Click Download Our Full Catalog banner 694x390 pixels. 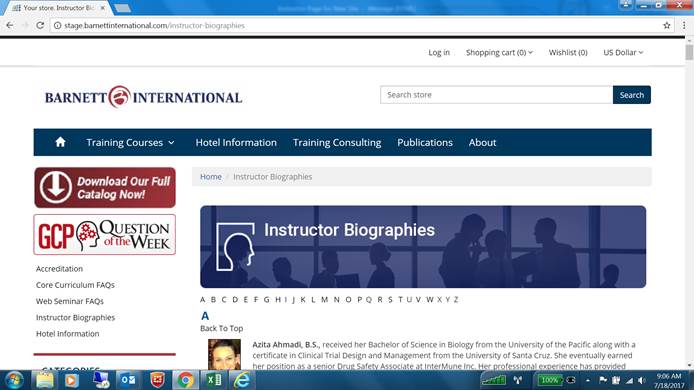[x=105, y=187]
